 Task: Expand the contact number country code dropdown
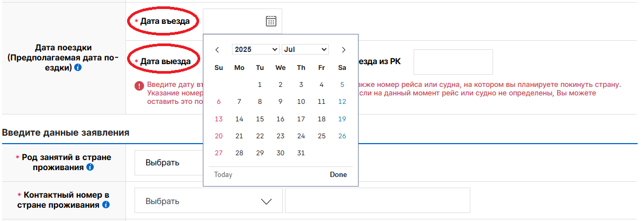[209, 201]
